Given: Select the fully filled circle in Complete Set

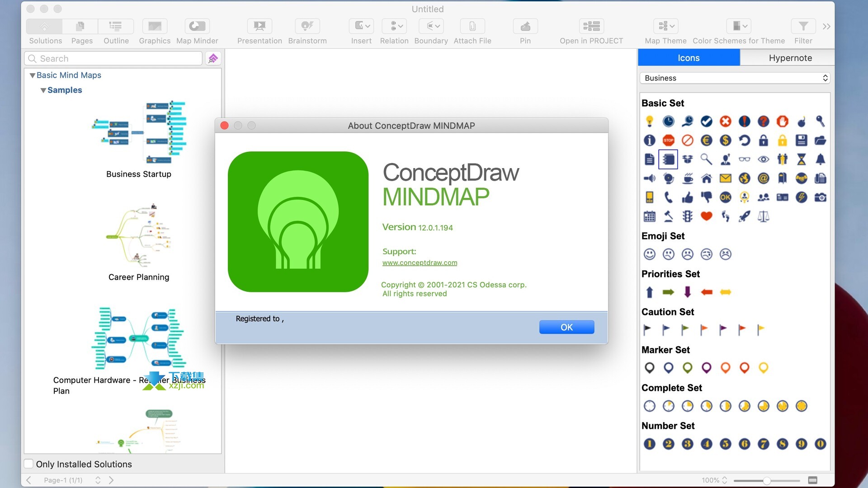Looking at the screenshot, I should pos(802,406).
